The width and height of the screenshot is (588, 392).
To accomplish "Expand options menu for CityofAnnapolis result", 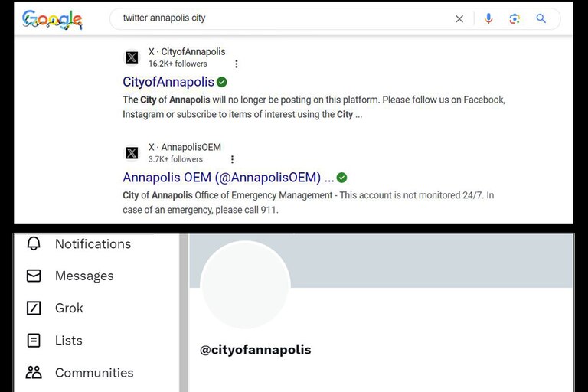I will coord(237,64).
